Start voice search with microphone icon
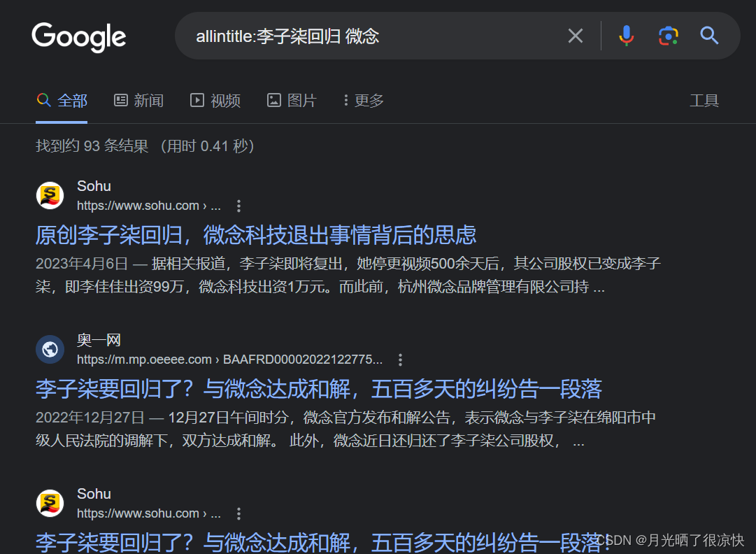The image size is (756, 554). click(627, 36)
